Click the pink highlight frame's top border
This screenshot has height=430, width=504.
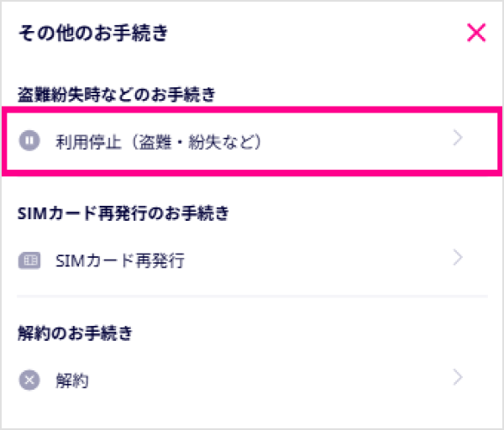252,109
